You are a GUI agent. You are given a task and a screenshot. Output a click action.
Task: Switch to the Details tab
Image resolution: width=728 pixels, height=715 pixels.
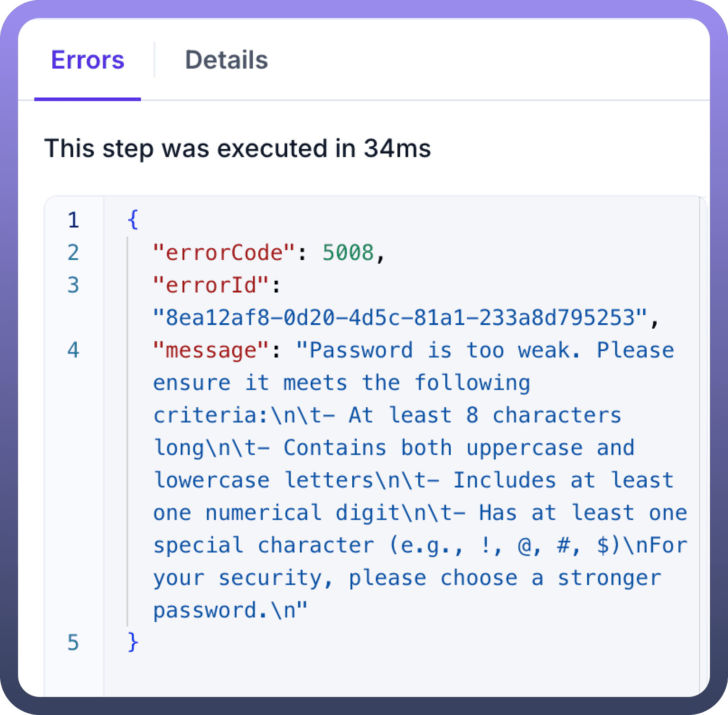[x=226, y=60]
